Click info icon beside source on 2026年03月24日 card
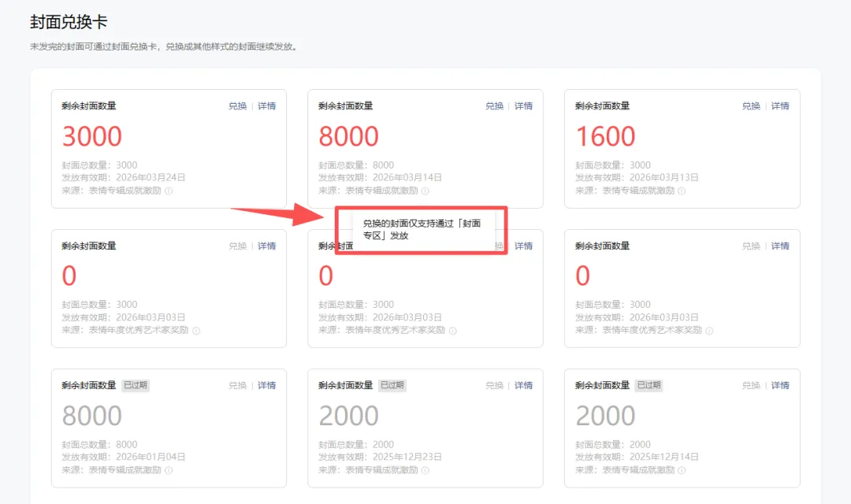Screen dimensions: 851x504 tap(169, 191)
